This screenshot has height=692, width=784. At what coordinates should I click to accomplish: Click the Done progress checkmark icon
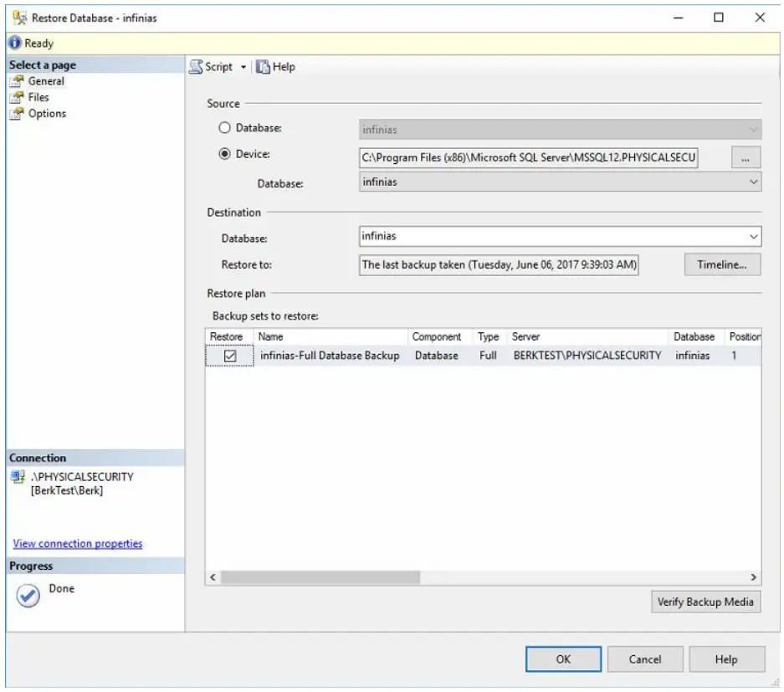28,595
